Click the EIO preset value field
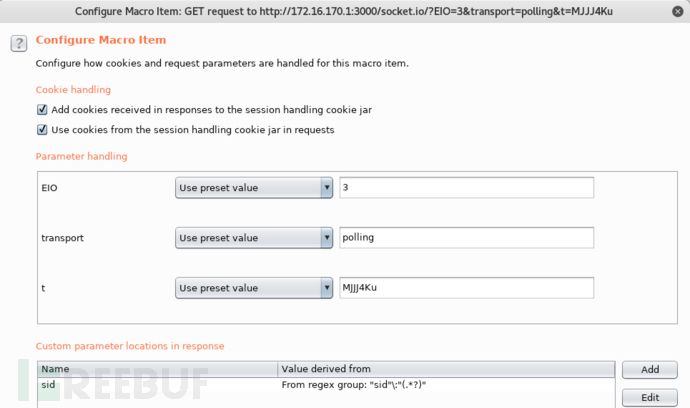Screen dimensions: 690x408 (466, 188)
